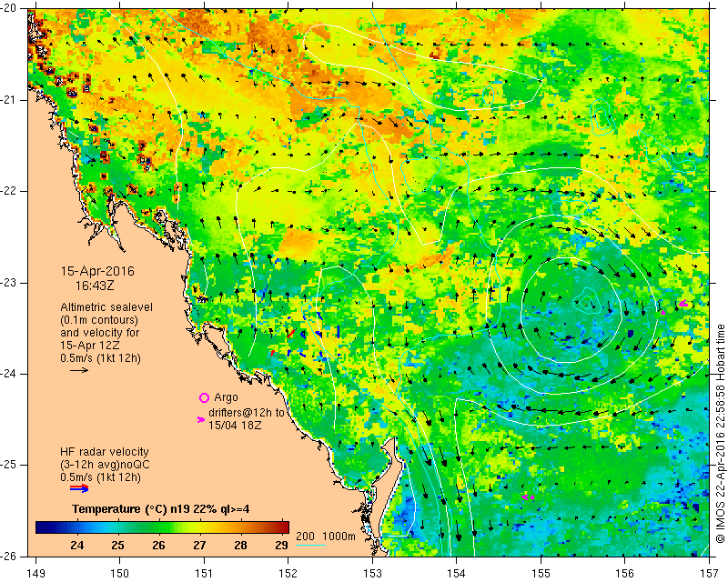
Task: Click the eddy center cyan contour near 155.5E
Action: pos(585,302)
